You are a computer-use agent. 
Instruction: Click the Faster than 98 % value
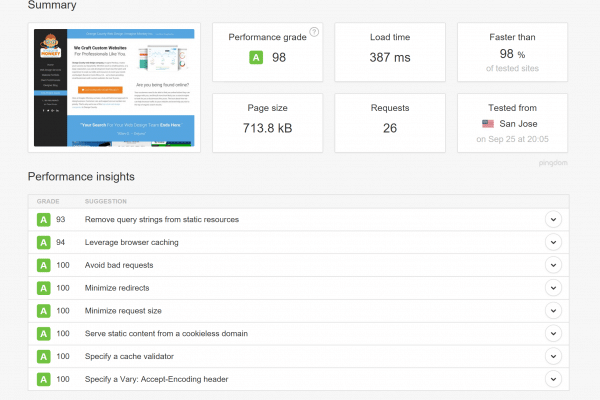(512, 54)
